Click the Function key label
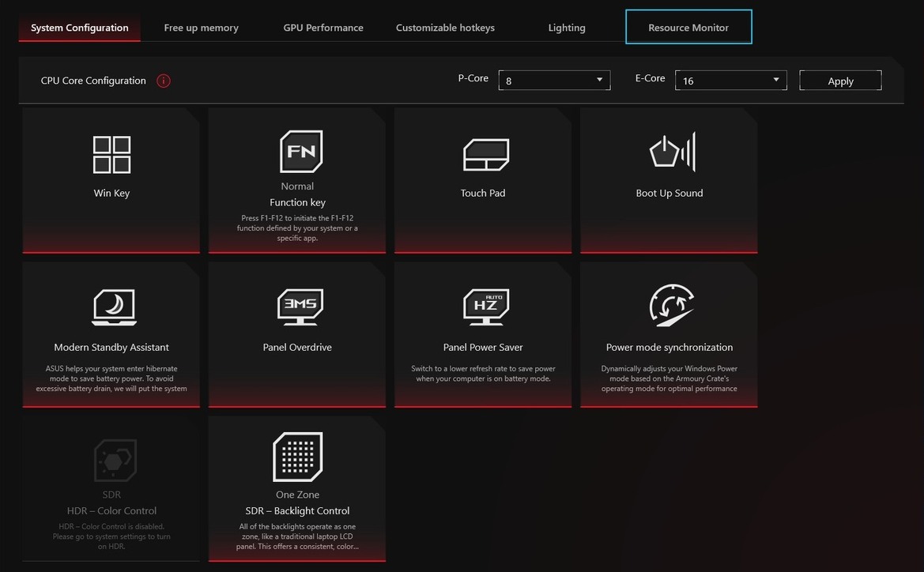924x572 pixels. [297, 202]
